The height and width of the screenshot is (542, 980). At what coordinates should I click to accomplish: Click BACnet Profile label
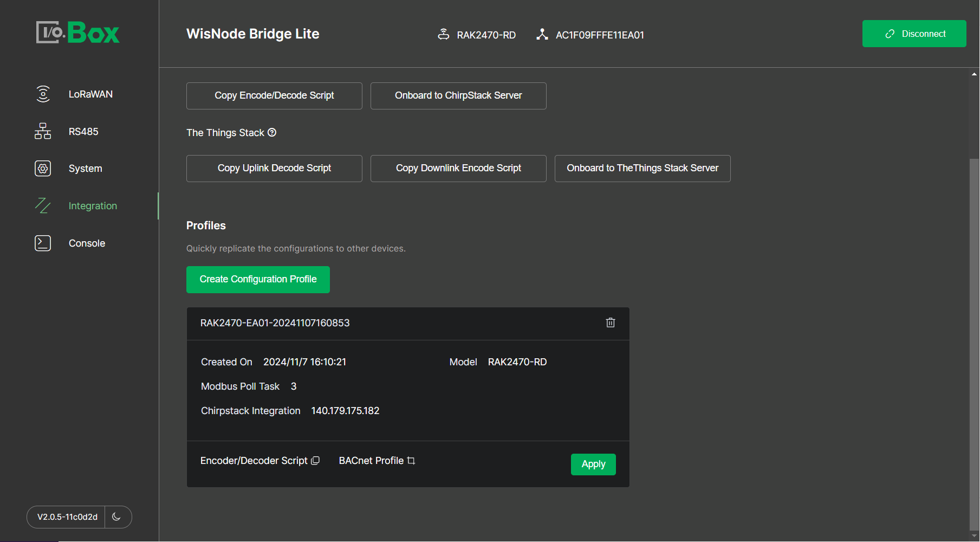coord(371,461)
